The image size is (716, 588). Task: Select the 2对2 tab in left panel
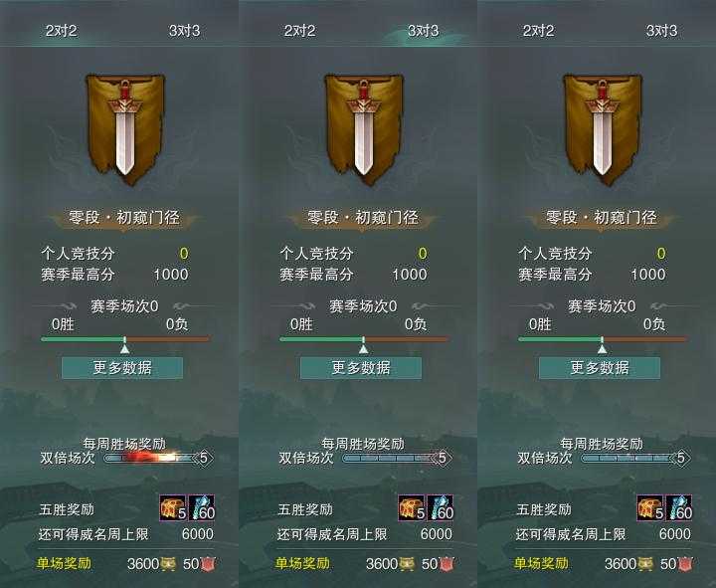tap(62, 31)
